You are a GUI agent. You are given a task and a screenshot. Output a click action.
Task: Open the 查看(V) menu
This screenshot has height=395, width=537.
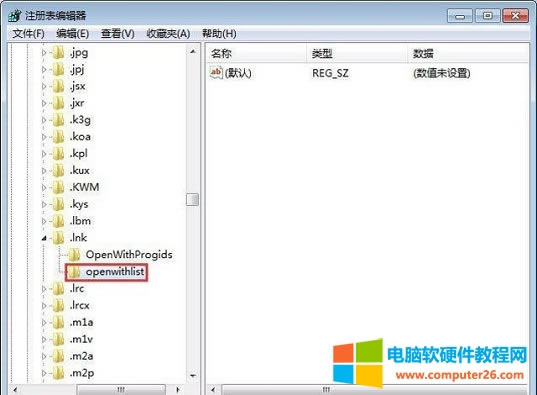117,34
